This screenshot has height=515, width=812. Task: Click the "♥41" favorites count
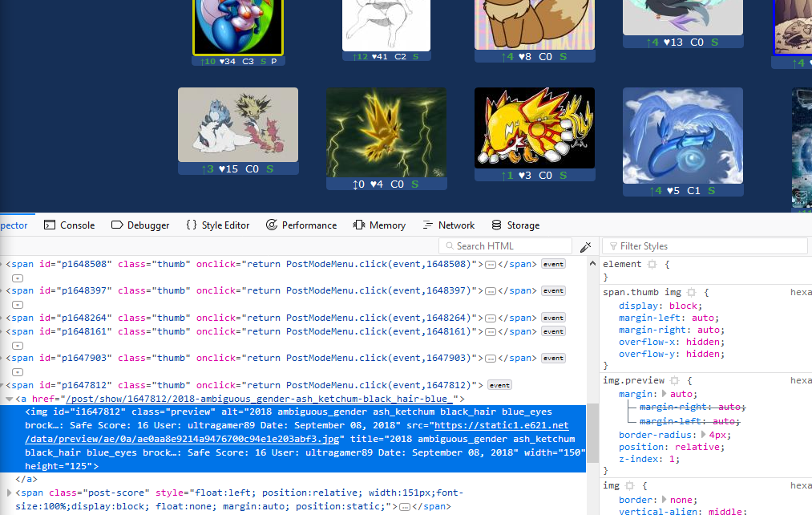[x=380, y=56]
